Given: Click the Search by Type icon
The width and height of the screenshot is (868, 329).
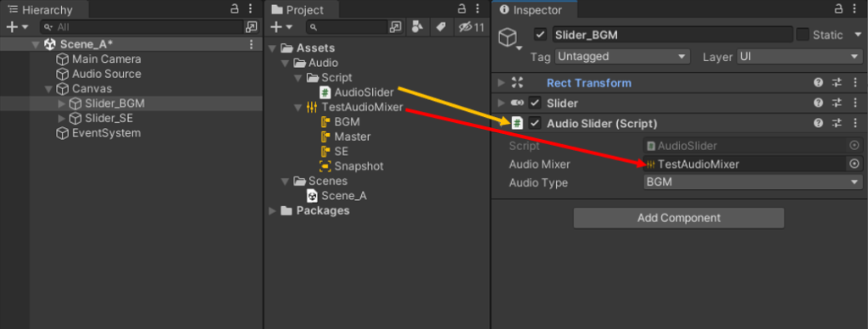Looking at the screenshot, I should click(418, 26).
